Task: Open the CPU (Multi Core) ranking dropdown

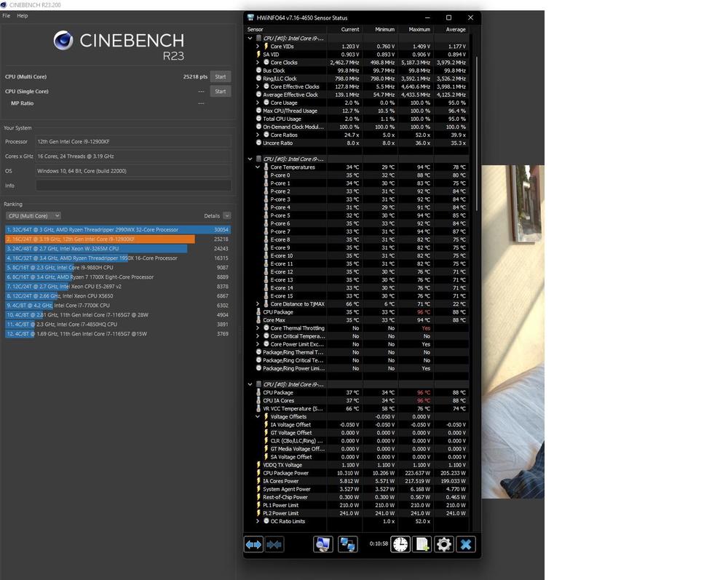Action: click(33, 216)
